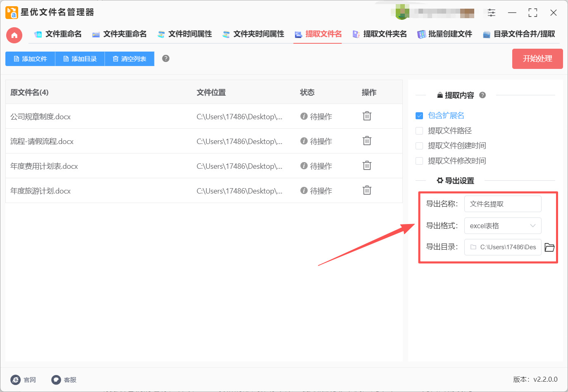Remove 流程-请假流程.docx with trash icon

[367, 141]
